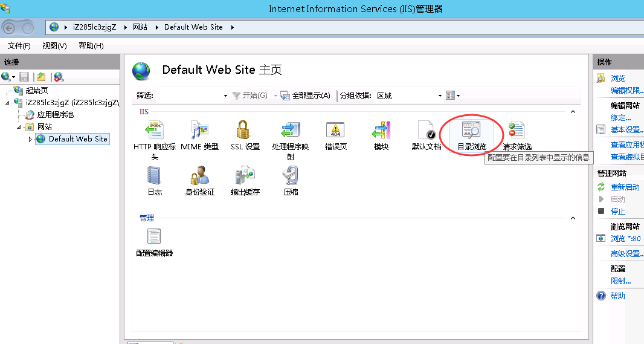Click the 重新启动 link in actions pane
This screenshot has width=644, height=344.
625,187
